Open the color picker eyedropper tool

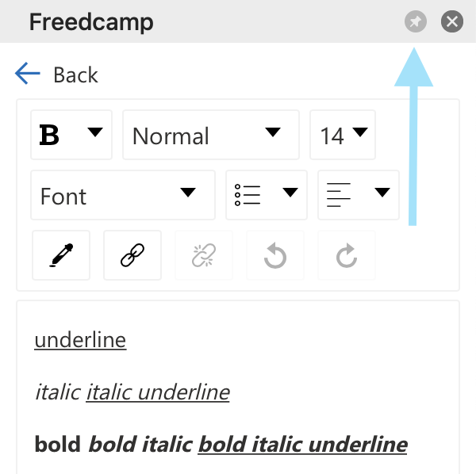pyautogui.click(x=61, y=256)
